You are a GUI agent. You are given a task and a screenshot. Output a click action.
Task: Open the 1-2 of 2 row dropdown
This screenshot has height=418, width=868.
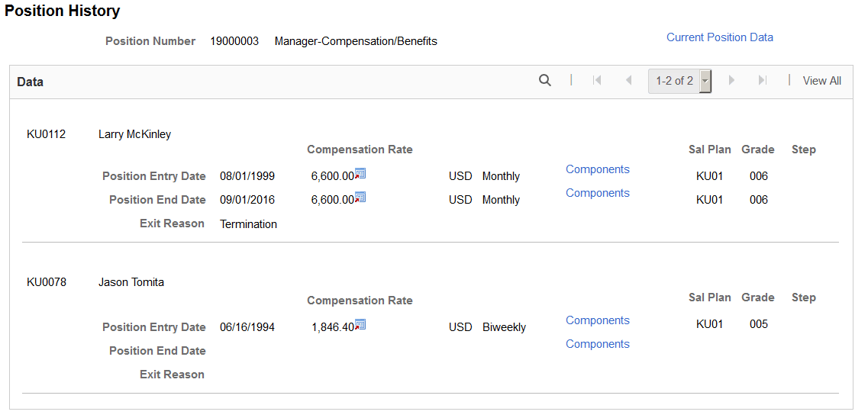pyautogui.click(x=705, y=81)
